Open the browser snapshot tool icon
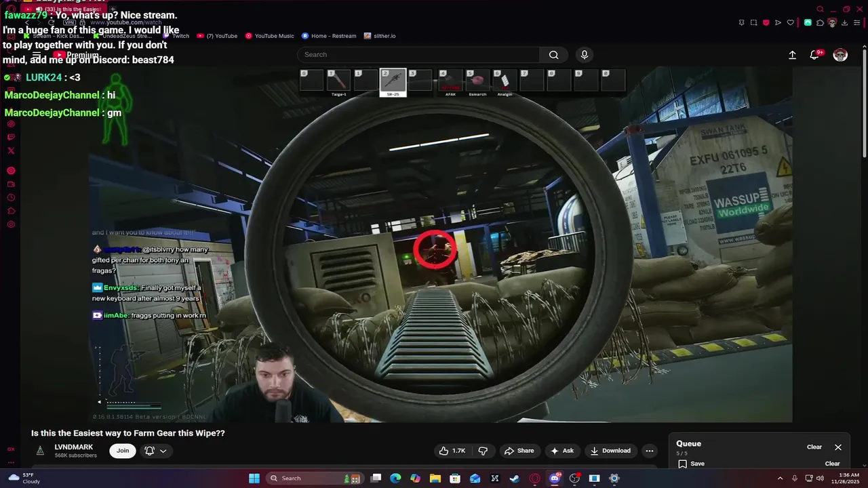 753,22
